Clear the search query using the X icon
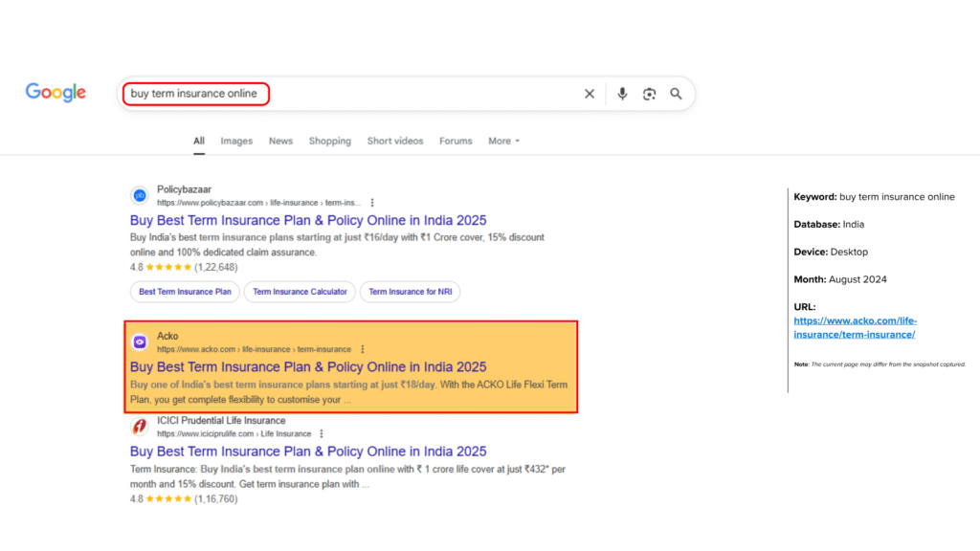The image size is (980, 551). tap(590, 94)
